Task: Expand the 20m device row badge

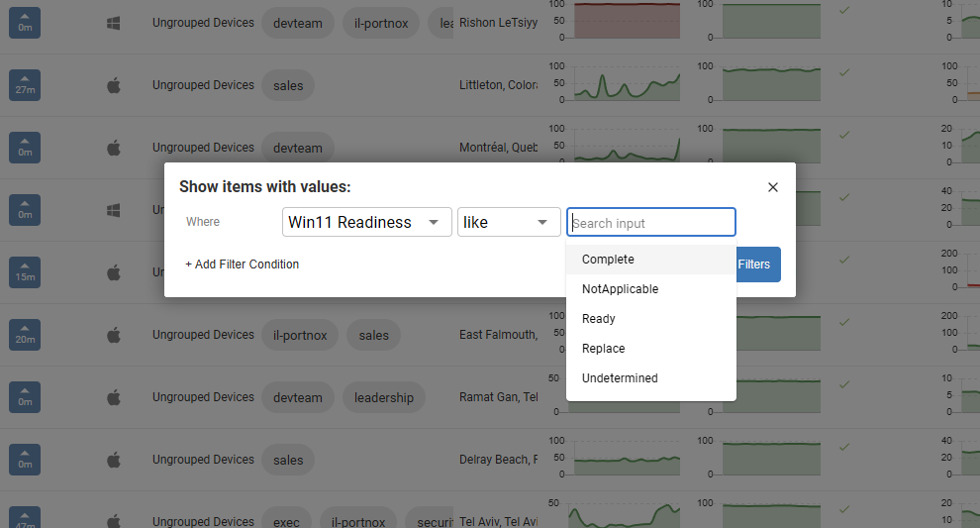Action: coord(25,335)
